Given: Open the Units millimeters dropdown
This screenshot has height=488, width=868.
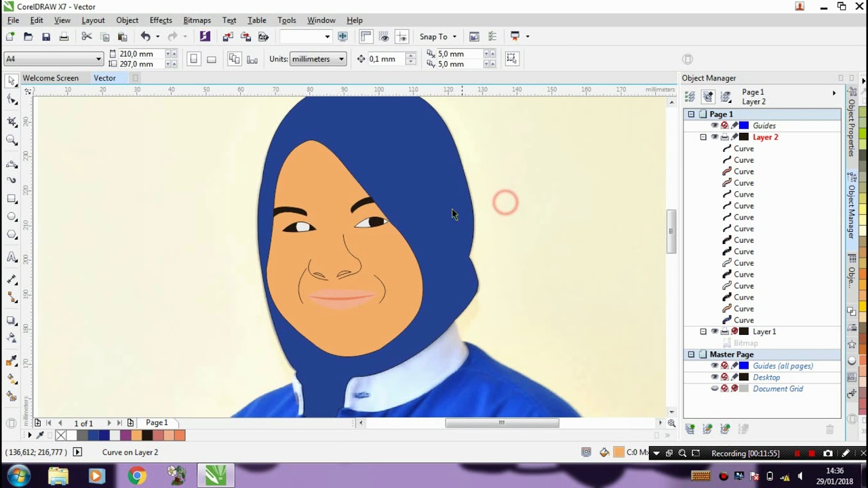Looking at the screenshot, I should [x=318, y=59].
